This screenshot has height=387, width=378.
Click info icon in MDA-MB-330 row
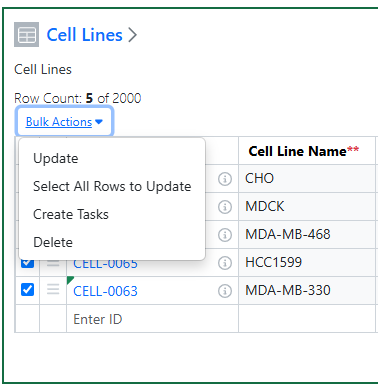[x=225, y=291]
